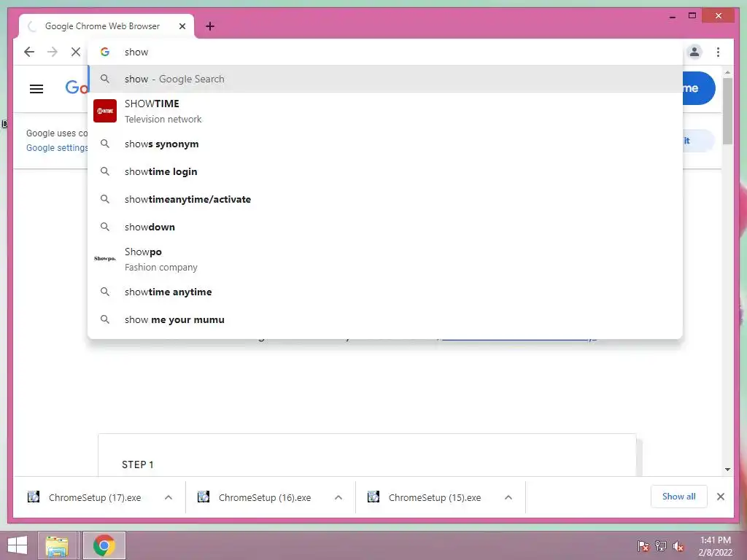
Task: Click the Google logo on the page
Action: (77, 87)
